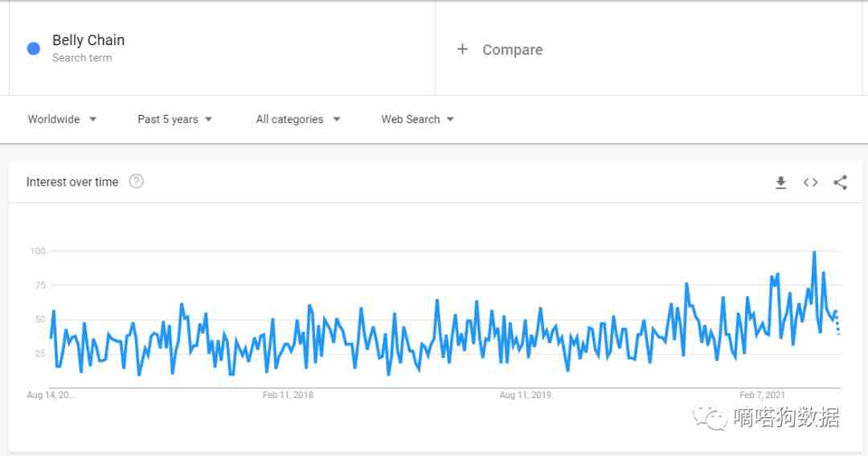Click the Compare text label
This screenshot has height=456, width=868.
(512, 50)
